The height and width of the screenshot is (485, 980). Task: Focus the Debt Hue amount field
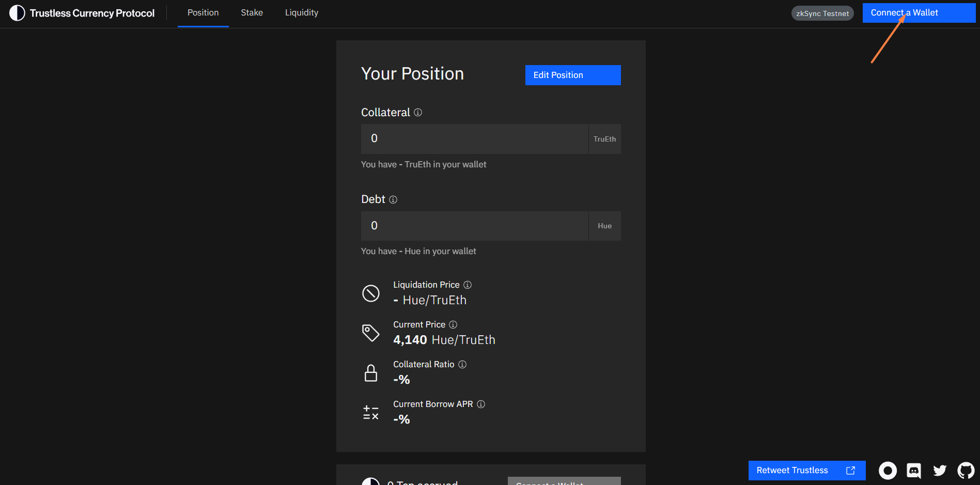(x=474, y=226)
